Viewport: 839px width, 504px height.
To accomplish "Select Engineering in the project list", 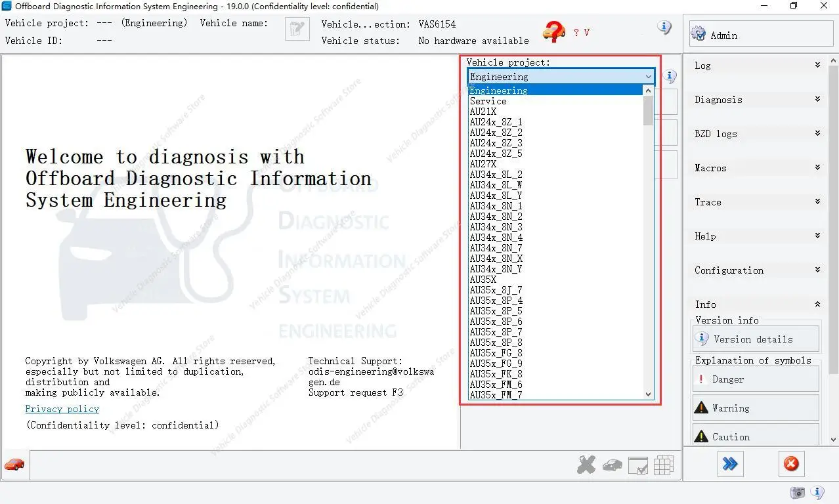I will pyautogui.click(x=555, y=91).
